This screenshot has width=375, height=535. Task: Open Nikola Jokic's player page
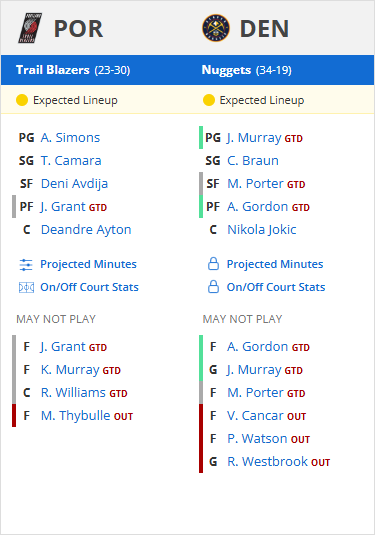point(262,230)
